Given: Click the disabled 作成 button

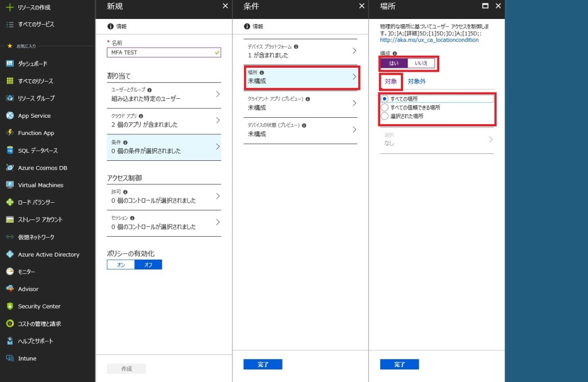Looking at the screenshot, I should pyautogui.click(x=126, y=368).
